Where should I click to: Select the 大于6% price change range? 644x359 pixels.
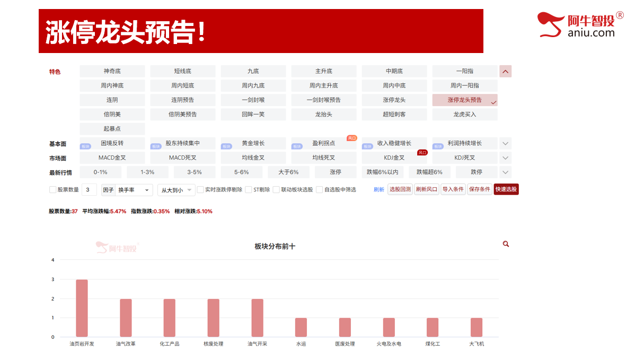pos(289,172)
